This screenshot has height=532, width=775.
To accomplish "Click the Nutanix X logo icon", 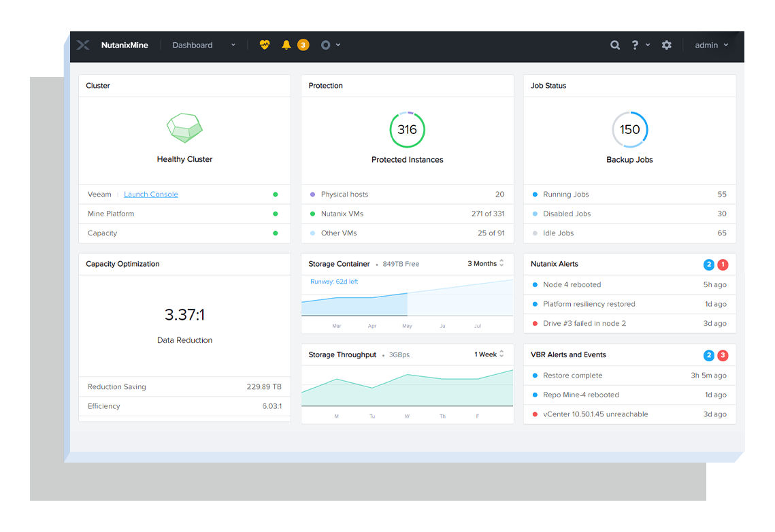I will click(x=83, y=45).
